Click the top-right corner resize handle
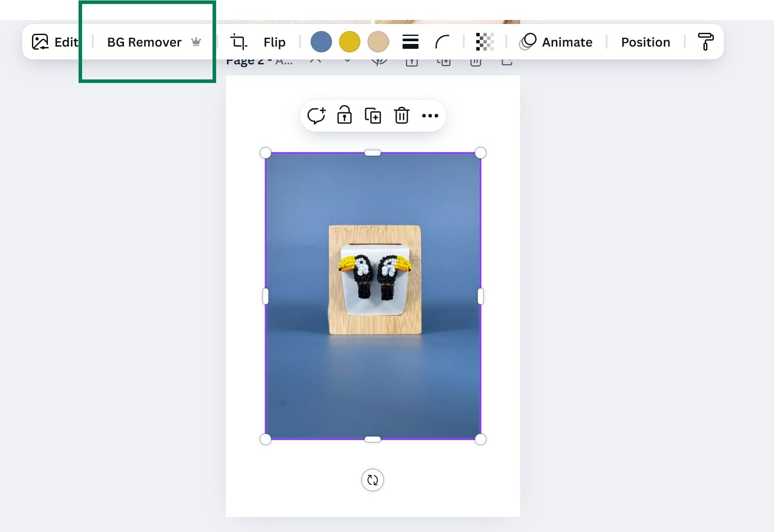 [x=481, y=153]
